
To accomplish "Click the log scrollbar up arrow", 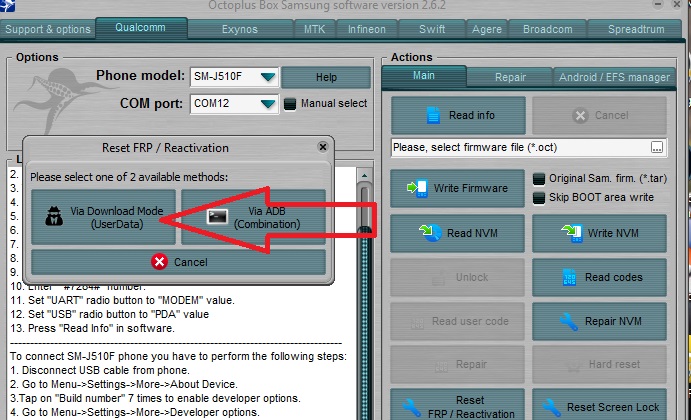I will point(364,175).
